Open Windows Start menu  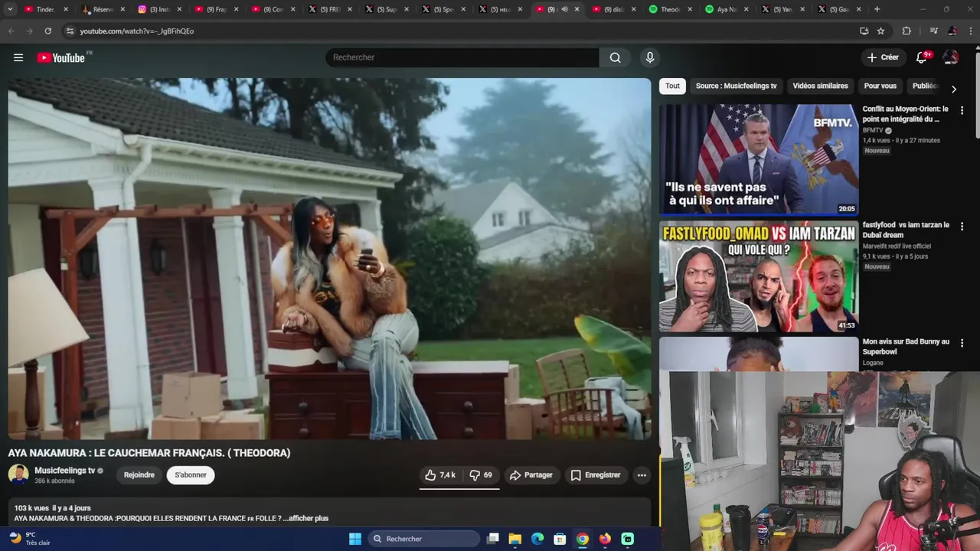point(355,539)
